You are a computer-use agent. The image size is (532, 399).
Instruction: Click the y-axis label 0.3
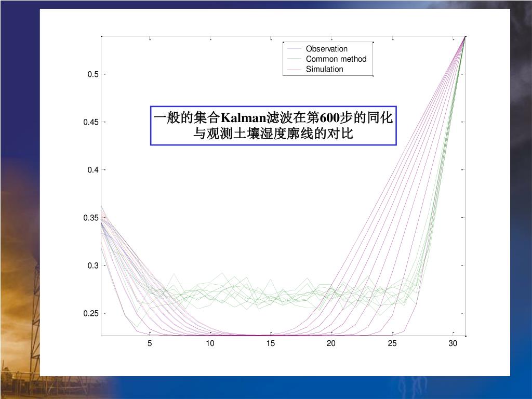[x=93, y=265]
